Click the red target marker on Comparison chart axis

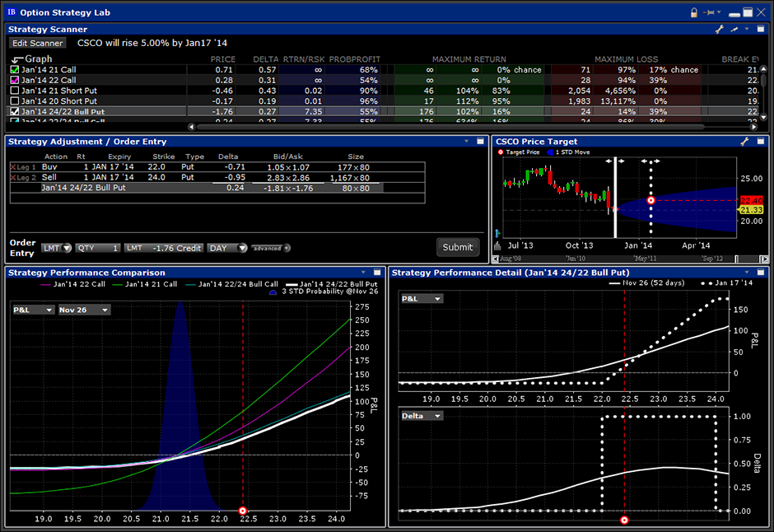pos(242,511)
